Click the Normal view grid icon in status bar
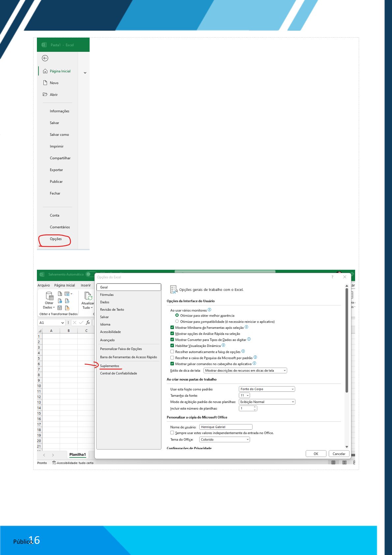 333,463
